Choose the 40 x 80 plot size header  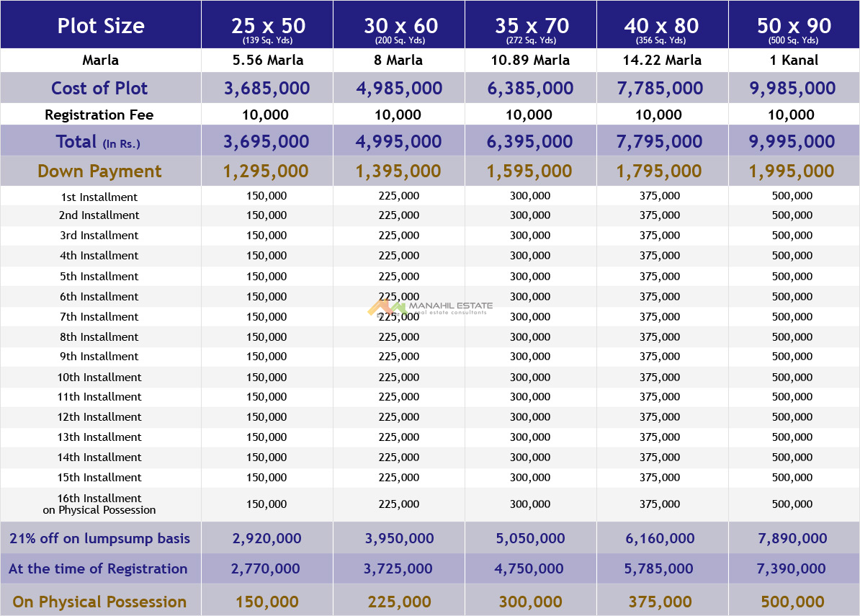[661, 27]
